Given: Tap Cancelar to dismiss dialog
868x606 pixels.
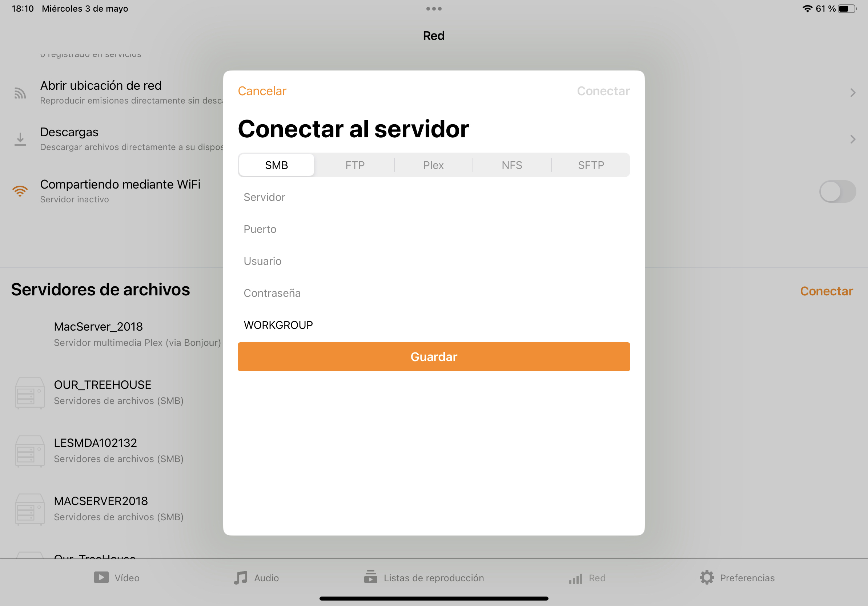Looking at the screenshot, I should point(262,91).
